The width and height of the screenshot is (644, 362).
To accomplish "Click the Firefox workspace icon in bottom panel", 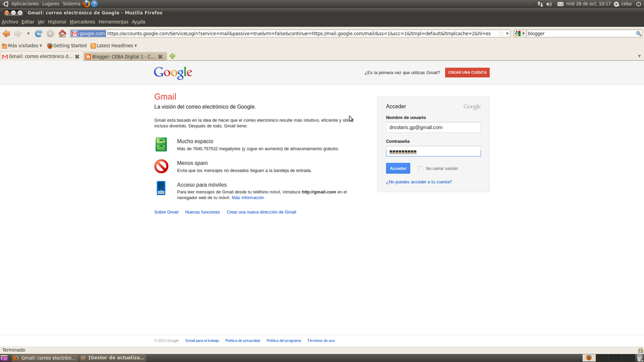I will [589, 358].
